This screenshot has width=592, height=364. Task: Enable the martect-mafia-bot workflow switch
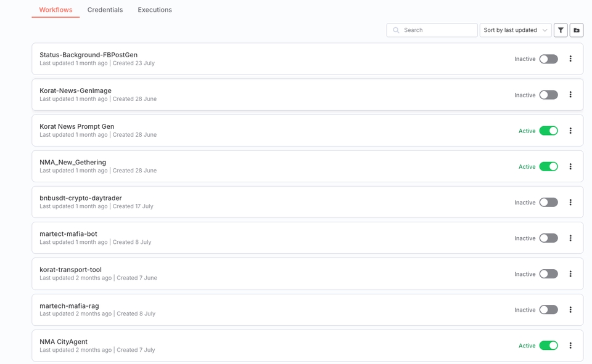(x=548, y=238)
